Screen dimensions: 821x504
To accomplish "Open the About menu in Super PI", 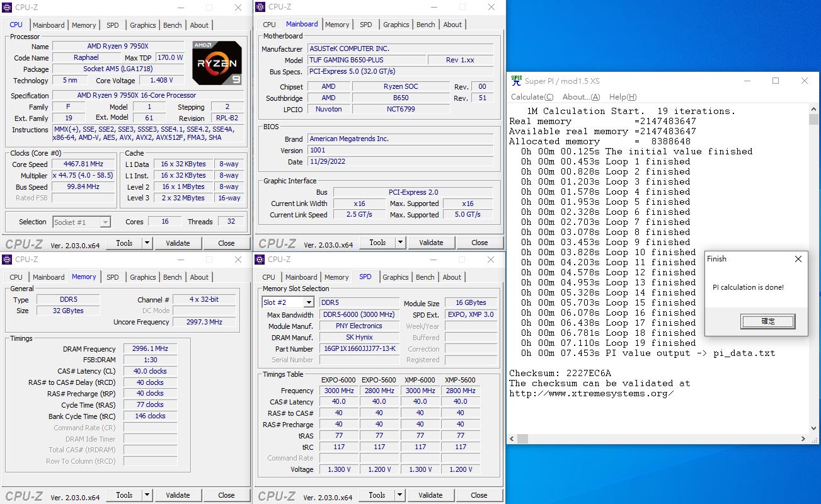I will [581, 97].
